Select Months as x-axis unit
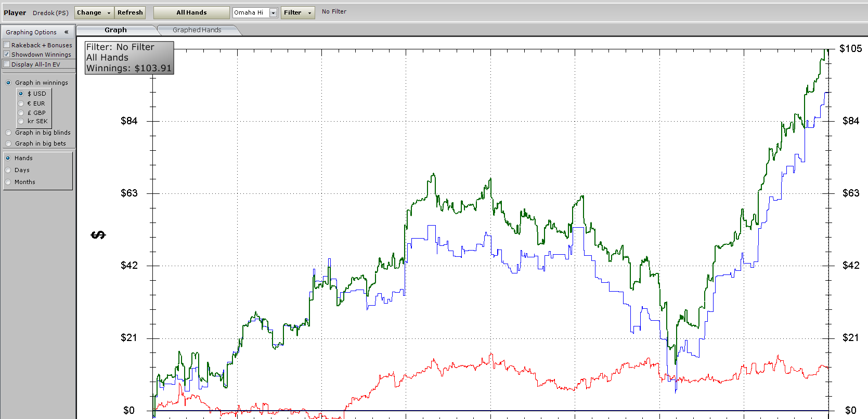This screenshot has width=868, height=419. tap(8, 182)
